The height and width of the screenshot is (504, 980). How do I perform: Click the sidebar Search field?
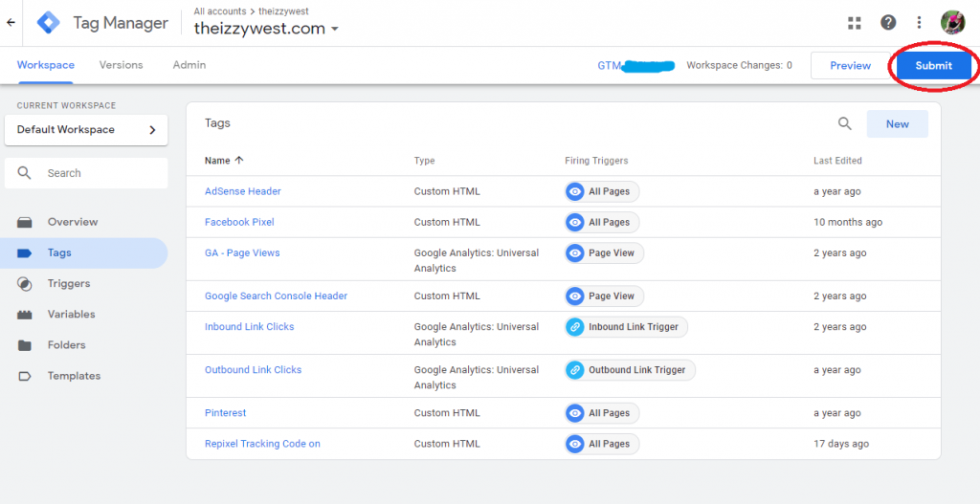86,173
